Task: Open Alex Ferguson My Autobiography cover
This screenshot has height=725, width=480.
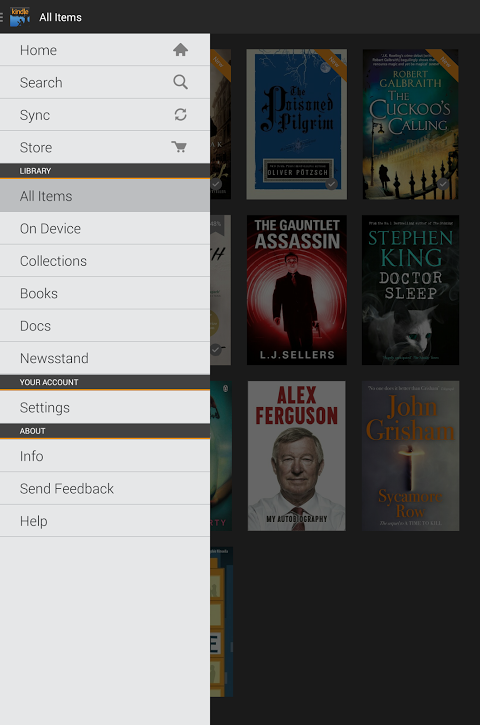Action: [x=296, y=455]
